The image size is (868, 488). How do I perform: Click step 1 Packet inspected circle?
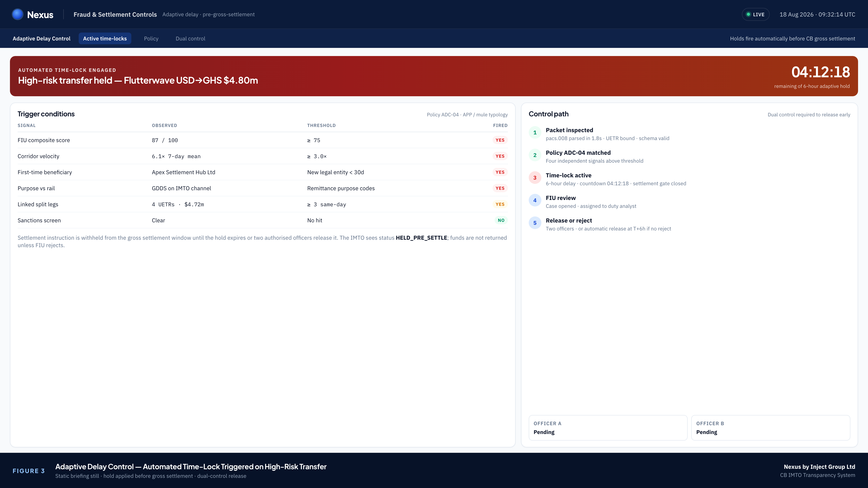[535, 133]
